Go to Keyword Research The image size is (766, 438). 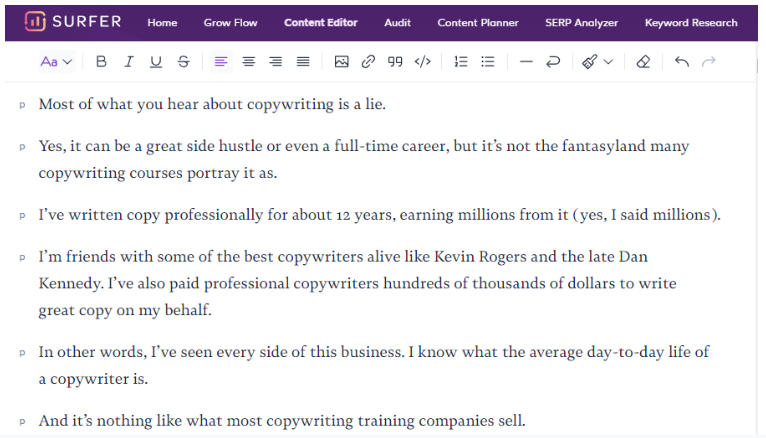[691, 22]
